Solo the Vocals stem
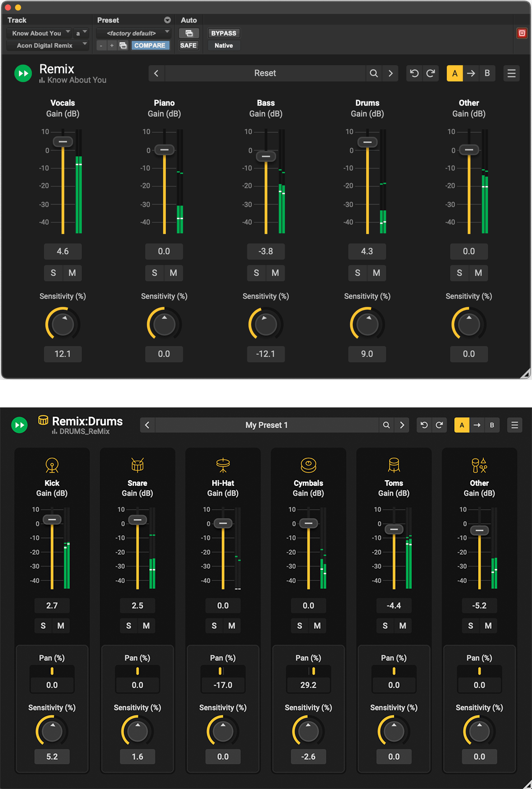 53,273
